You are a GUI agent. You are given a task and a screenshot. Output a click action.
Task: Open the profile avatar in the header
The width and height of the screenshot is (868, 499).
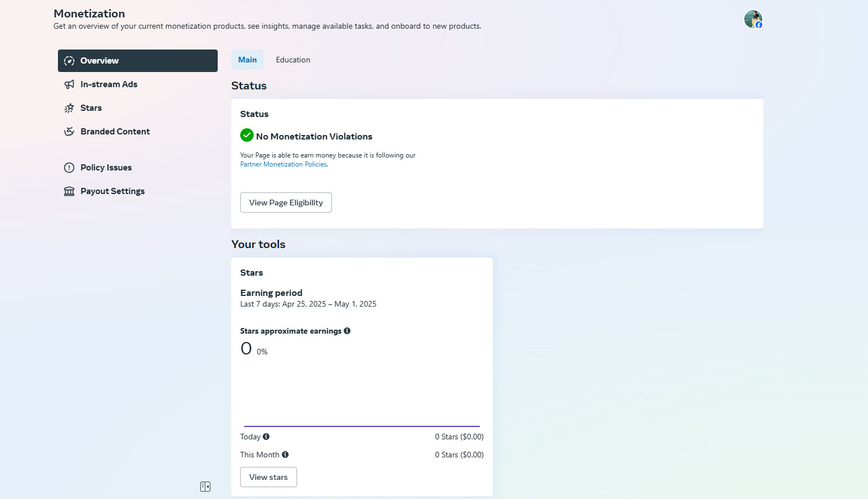[x=753, y=19]
